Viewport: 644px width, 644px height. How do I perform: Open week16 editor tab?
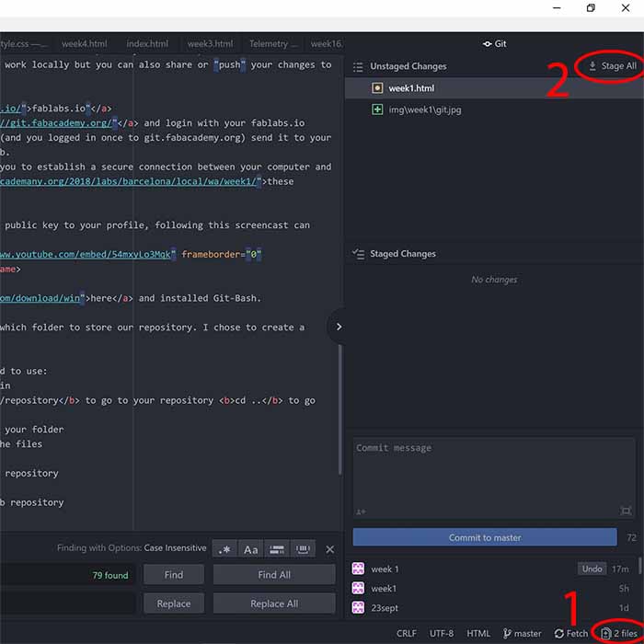[x=326, y=44]
